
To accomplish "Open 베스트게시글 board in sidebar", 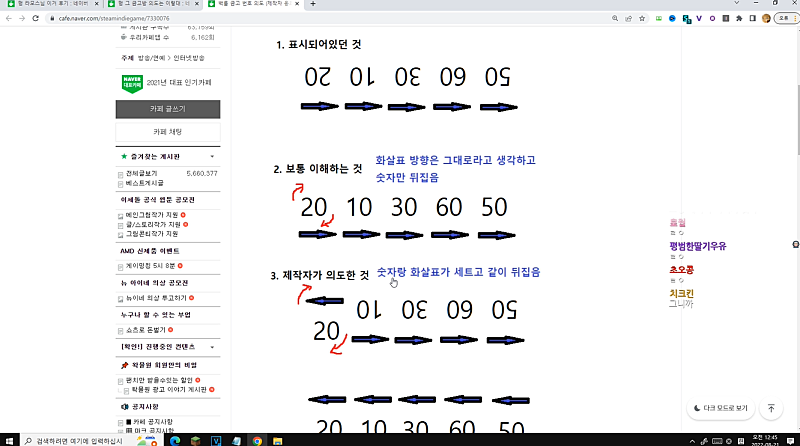I will [144, 183].
